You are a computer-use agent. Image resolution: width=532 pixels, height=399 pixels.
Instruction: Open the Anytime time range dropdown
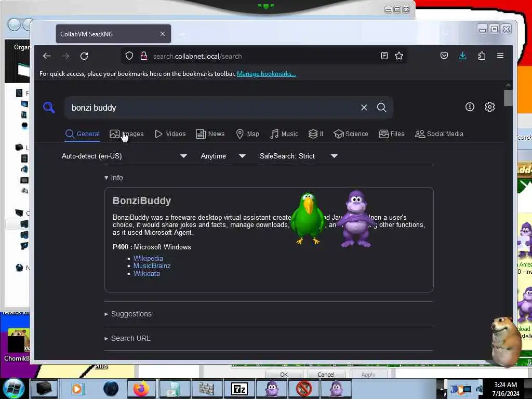click(223, 156)
